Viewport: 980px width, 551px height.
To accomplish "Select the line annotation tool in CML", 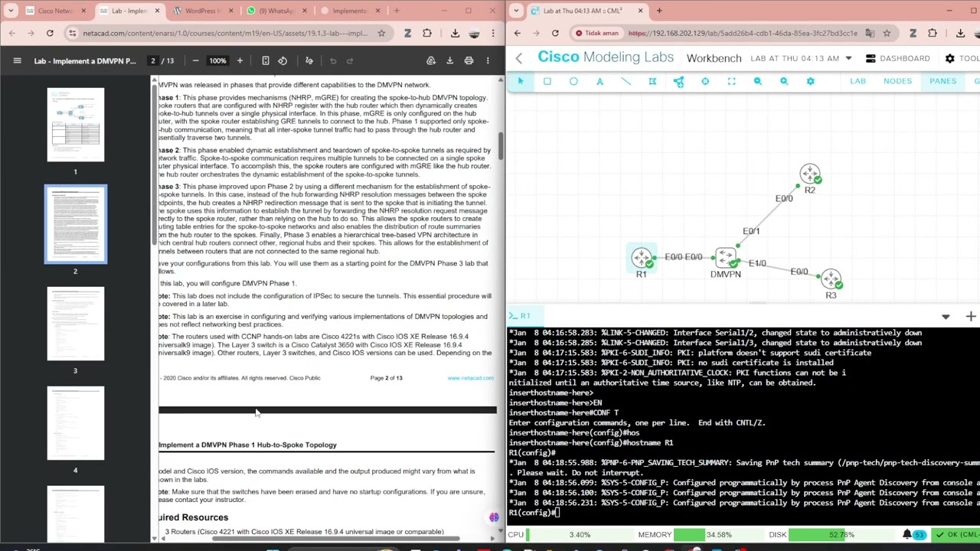I will pos(626,81).
